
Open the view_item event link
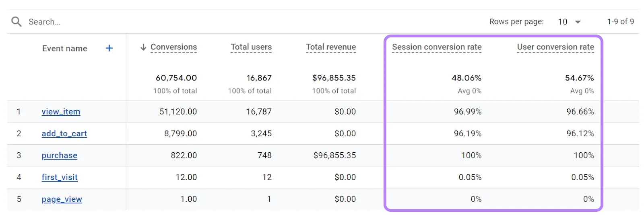[61, 112]
